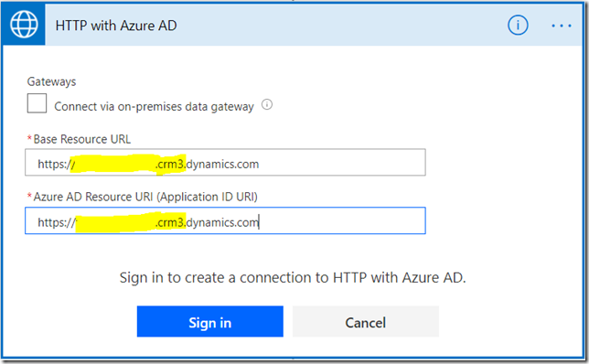Open the info icon in header
589x364 pixels.
(518, 26)
